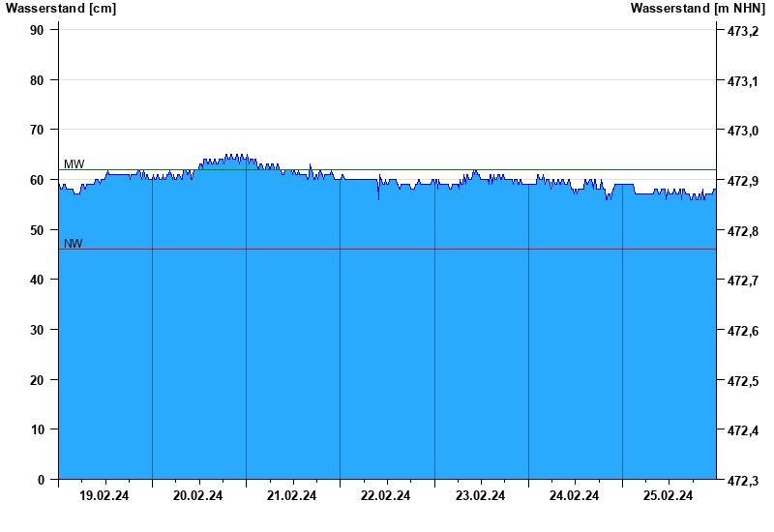Click the 20 value on left axis

tap(37, 380)
